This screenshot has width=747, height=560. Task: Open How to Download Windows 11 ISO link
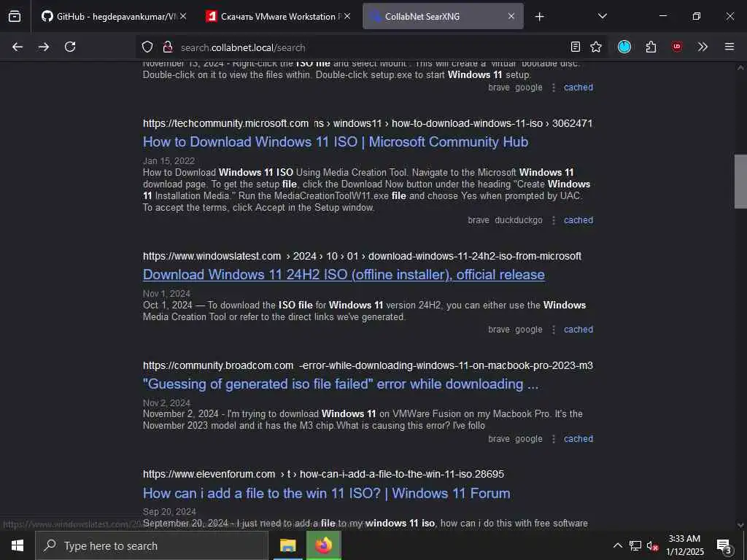pos(336,142)
